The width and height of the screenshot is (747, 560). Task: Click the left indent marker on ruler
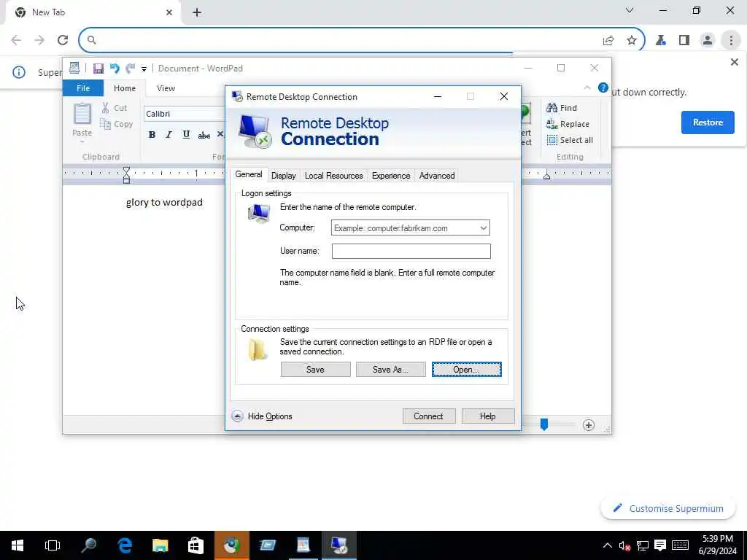point(126,175)
